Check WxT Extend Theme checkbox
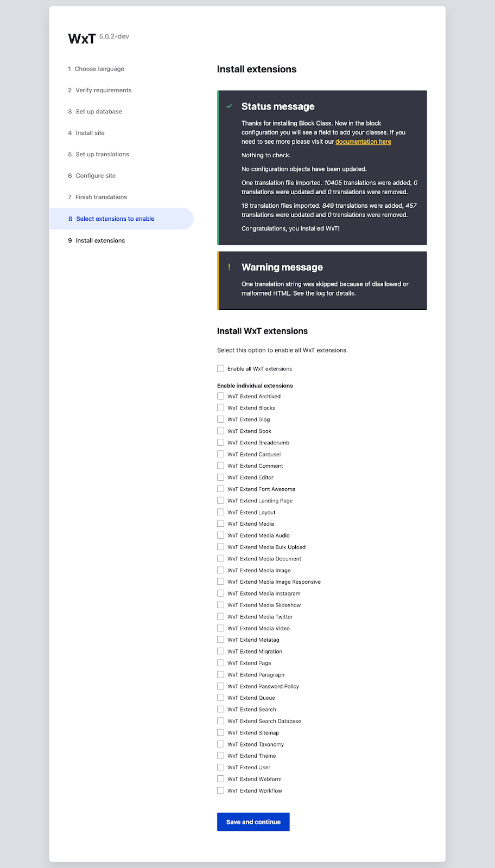 (221, 756)
